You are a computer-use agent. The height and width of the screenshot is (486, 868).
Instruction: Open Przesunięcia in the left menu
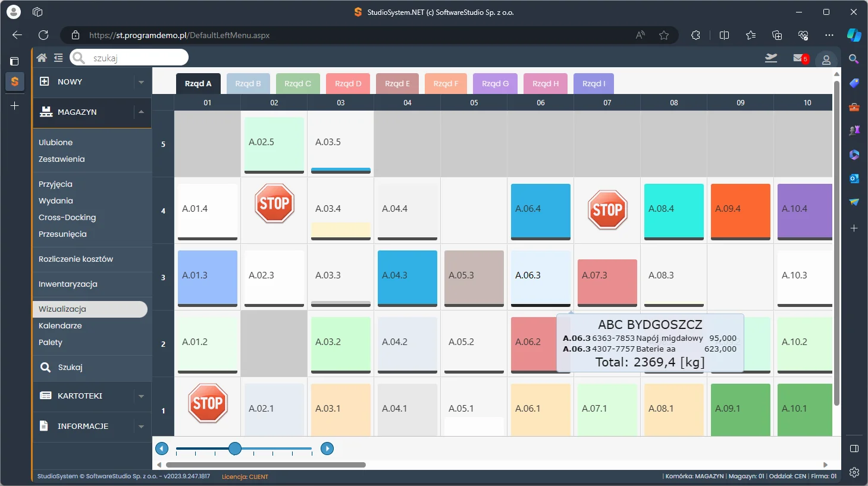[x=62, y=234]
